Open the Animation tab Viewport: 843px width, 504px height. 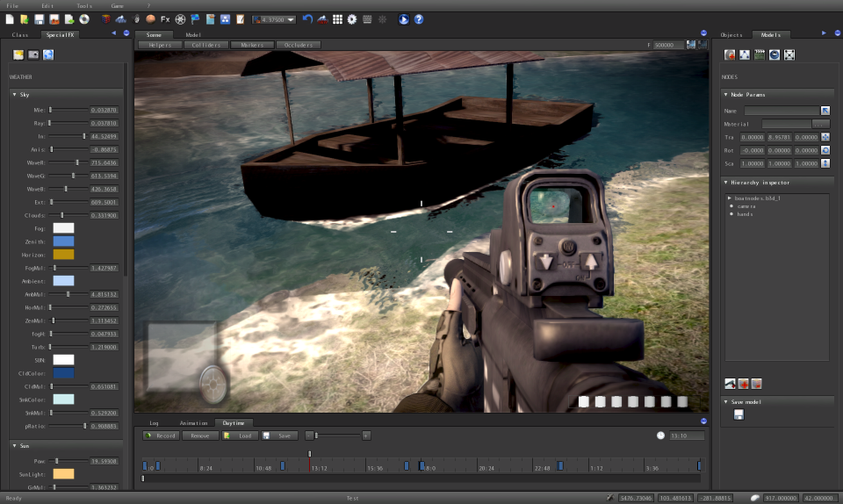(193, 423)
